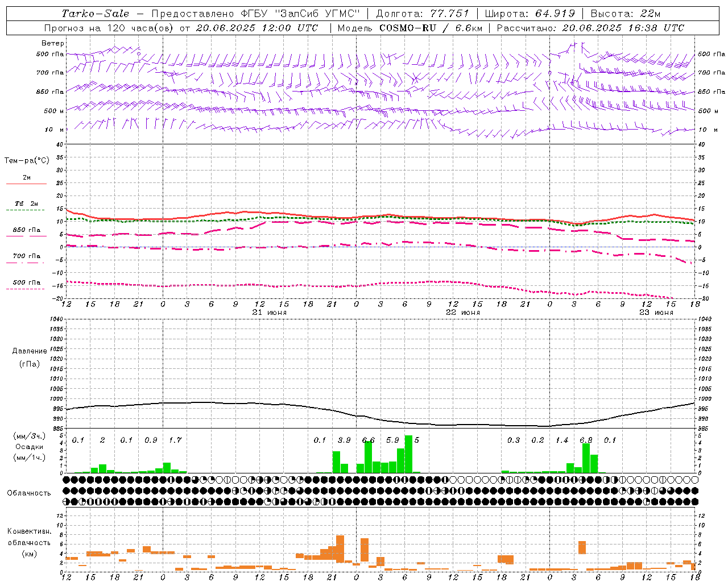Click the '700 гПа' temperature legend label
This screenshot has width=728, height=582.
point(26,256)
